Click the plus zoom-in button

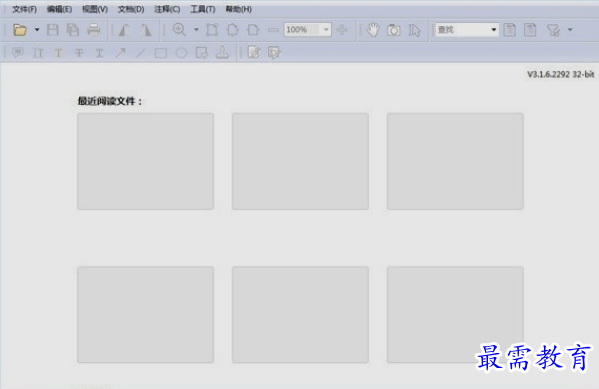coord(342,29)
